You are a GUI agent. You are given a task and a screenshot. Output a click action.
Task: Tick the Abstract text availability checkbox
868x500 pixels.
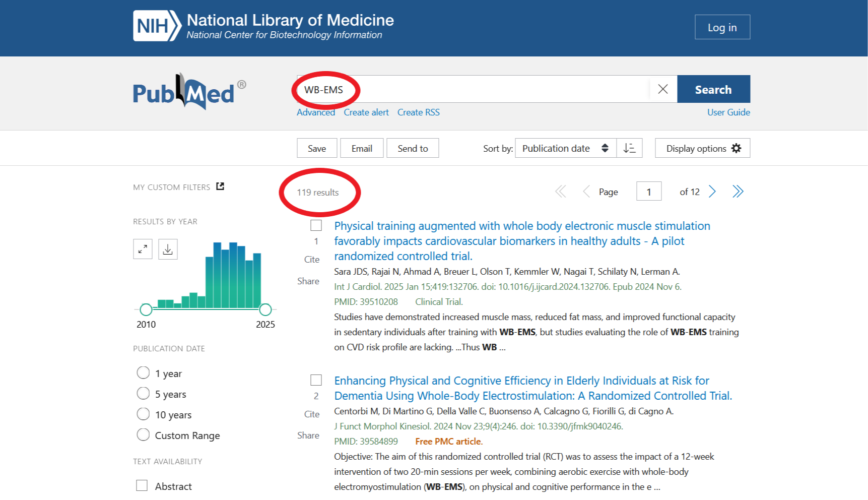point(142,485)
